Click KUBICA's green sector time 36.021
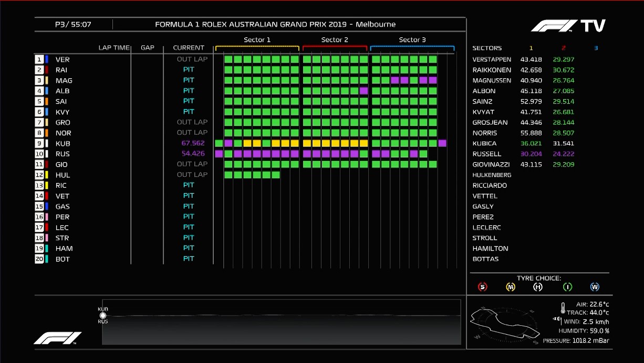The image size is (644, 363). pos(531,144)
